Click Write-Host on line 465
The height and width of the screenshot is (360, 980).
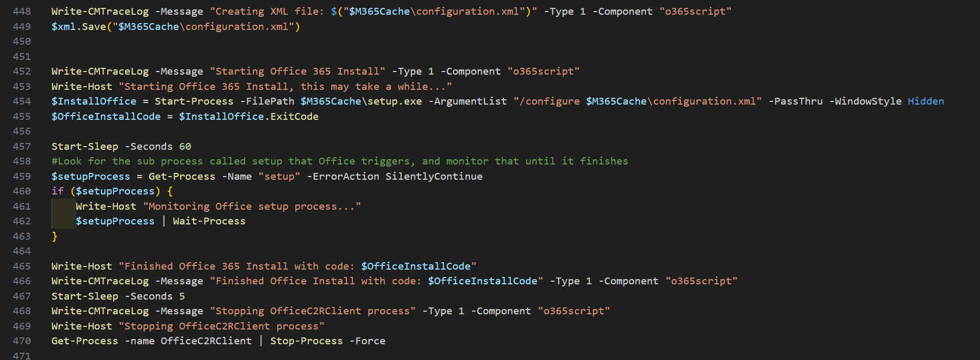click(82, 266)
